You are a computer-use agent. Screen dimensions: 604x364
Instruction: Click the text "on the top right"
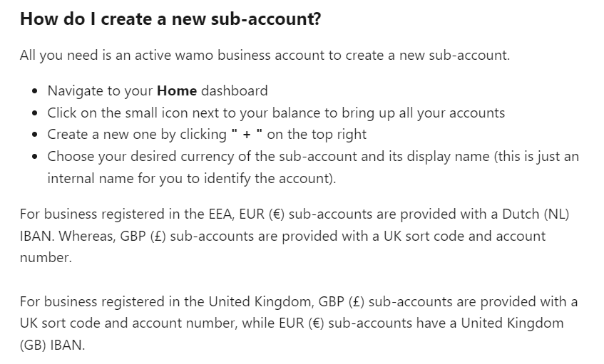(x=317, y=134)
